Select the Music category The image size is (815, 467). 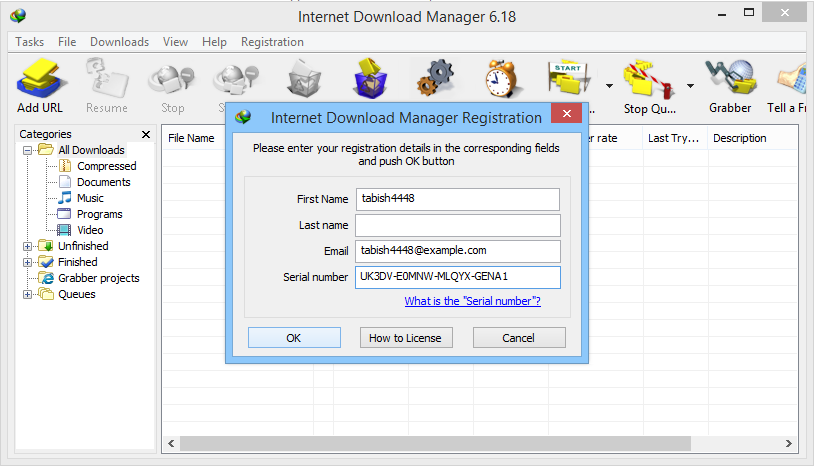[x=90, y=198]
